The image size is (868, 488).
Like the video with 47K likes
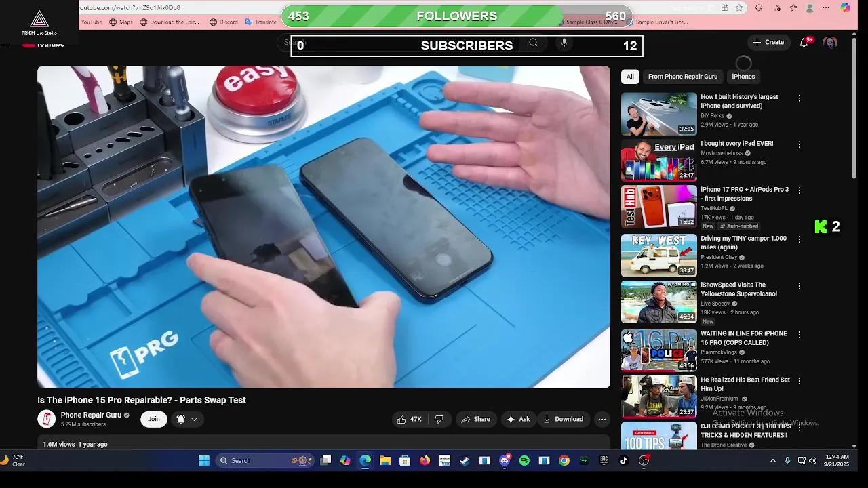pos(409,419)
